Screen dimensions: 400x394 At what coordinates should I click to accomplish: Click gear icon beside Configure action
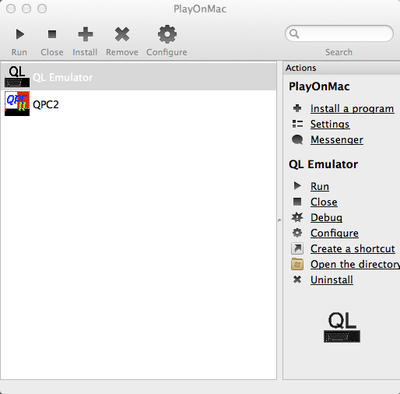pyautogui.click(x=297, y=233)
